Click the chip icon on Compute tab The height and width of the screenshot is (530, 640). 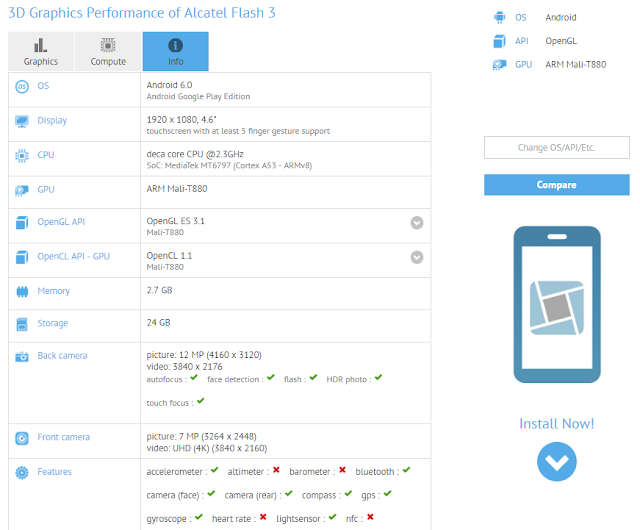coord(108,45)
